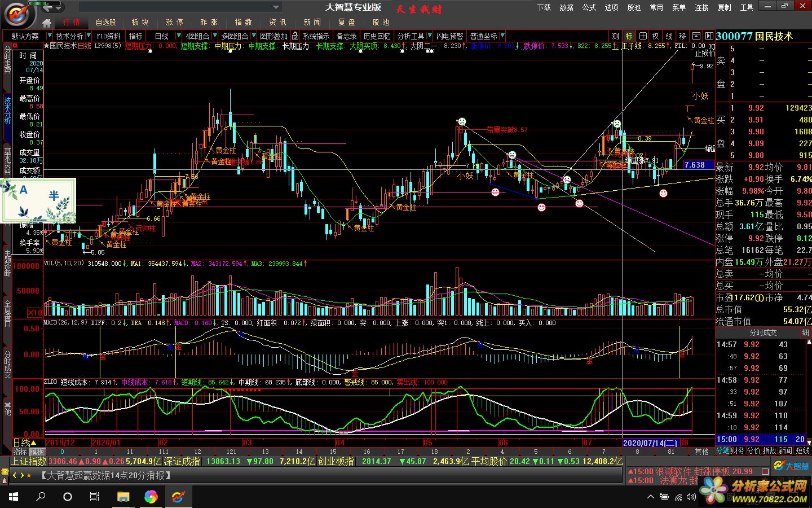This screenshot has height=508, width=812.
Task: Toggle the 指标 tab at chart bottom
Action: pyautogui.click(x=20, y=452)
